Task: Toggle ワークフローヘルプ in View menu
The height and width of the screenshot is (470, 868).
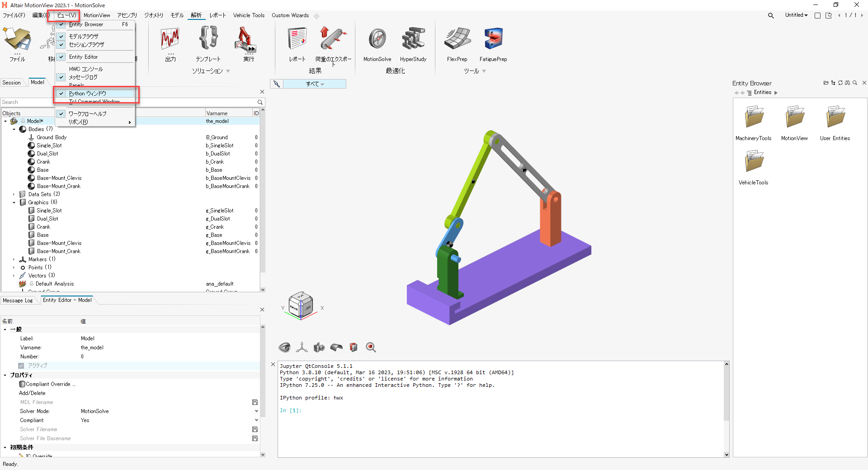Action: tap(95, 114)
